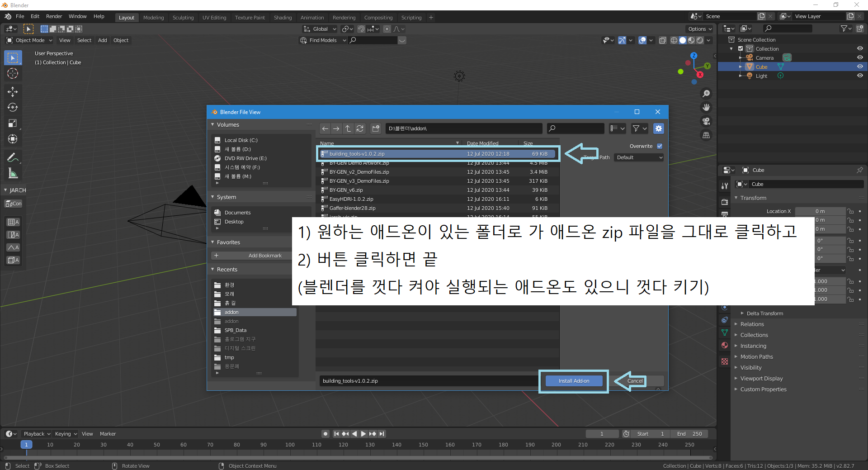
Task: Open Material properties tab
Action: click(725, 345)
